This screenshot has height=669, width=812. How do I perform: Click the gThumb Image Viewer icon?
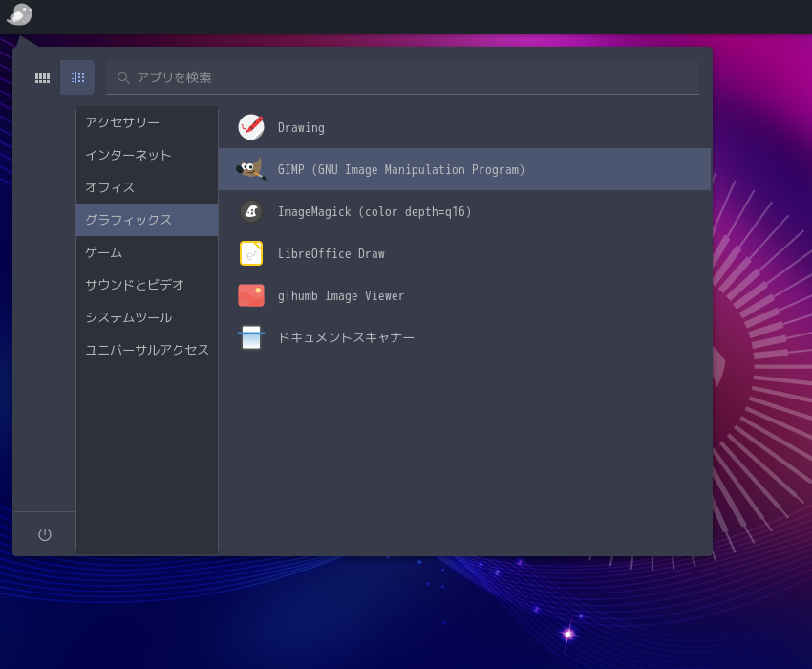(251, 295)
